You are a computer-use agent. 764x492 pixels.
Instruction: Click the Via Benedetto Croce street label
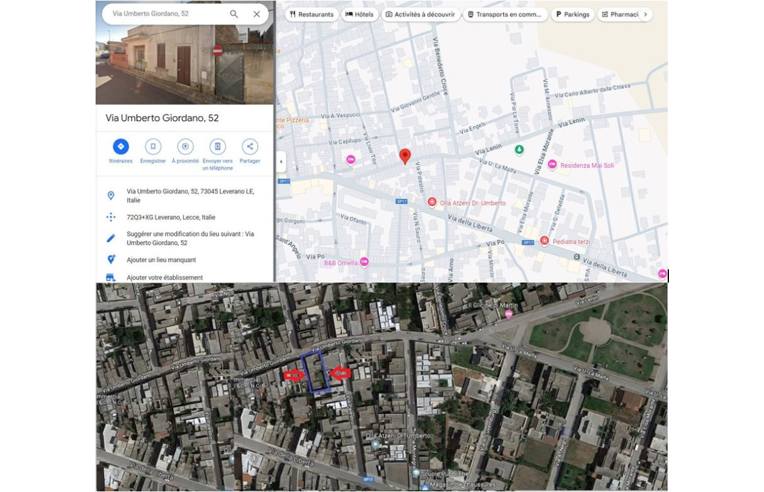[x=440, y=66]
